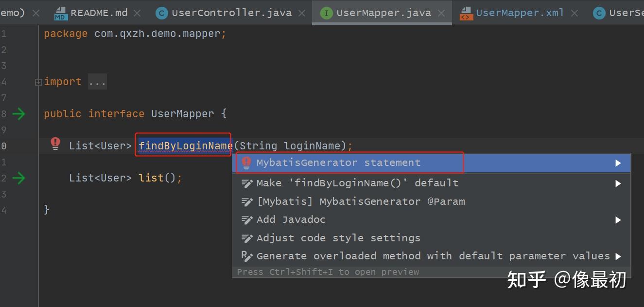Expand submenu arrow of Make default action

coord(618,183)
